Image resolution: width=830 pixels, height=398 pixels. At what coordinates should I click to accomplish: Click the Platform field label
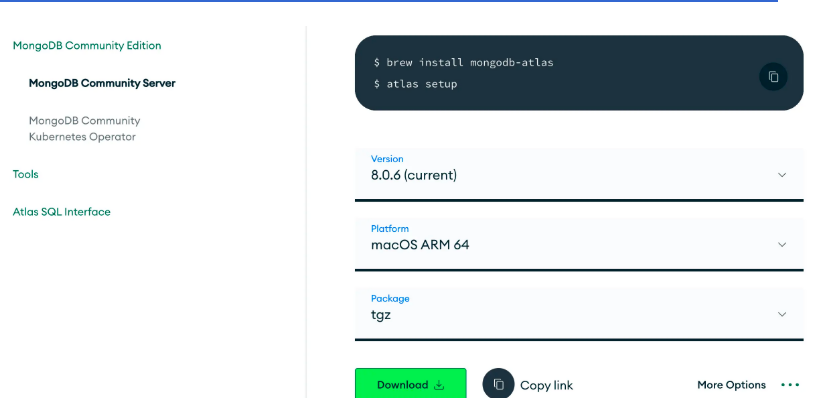tap(390, 229)
